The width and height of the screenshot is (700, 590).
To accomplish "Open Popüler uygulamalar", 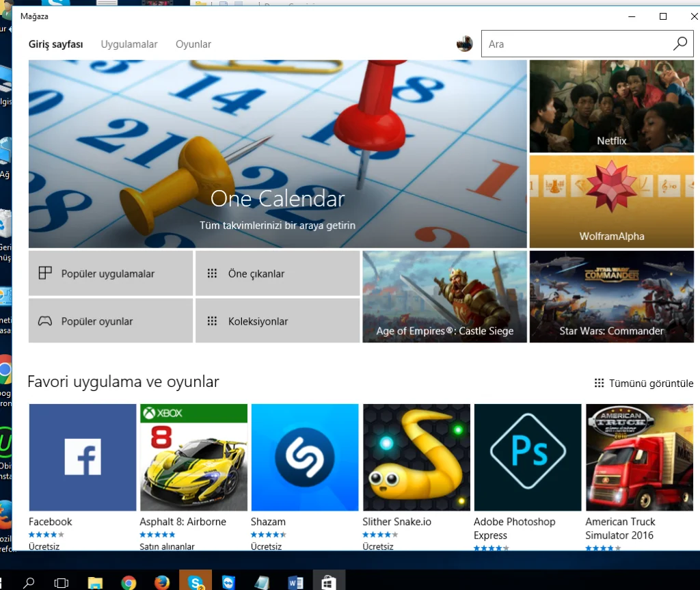I will (x=111, y=273).
